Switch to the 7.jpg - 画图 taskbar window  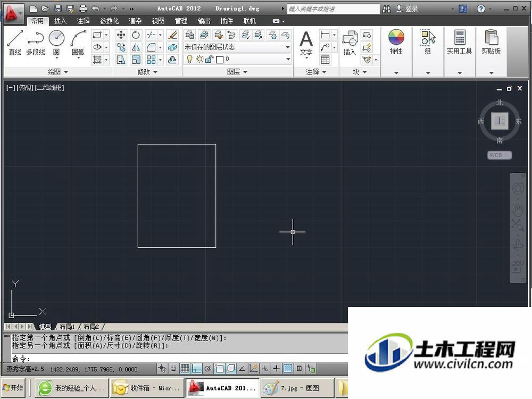[x=296, y=388]
